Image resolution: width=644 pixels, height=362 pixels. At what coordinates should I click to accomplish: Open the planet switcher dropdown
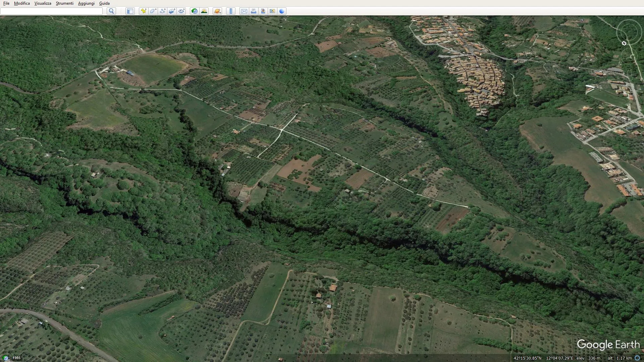217,11
